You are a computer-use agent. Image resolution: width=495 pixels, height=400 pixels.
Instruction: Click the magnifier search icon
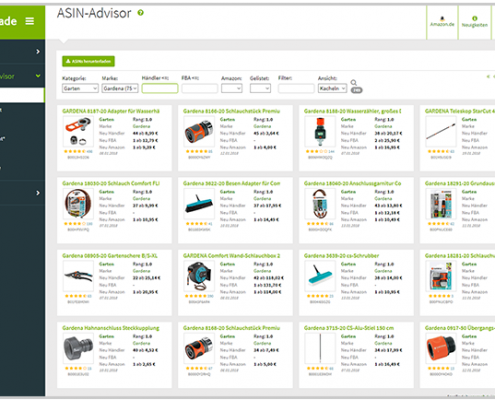354,82
